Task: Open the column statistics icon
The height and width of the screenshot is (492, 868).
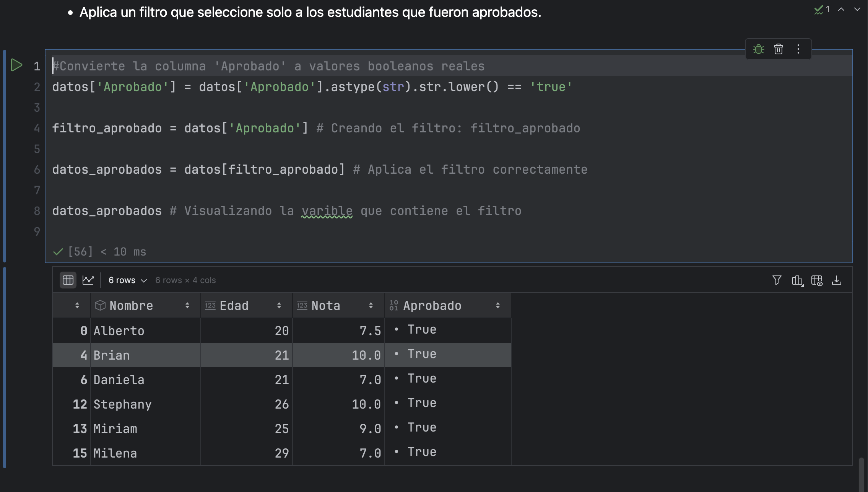Action: [x=797, y=280]
